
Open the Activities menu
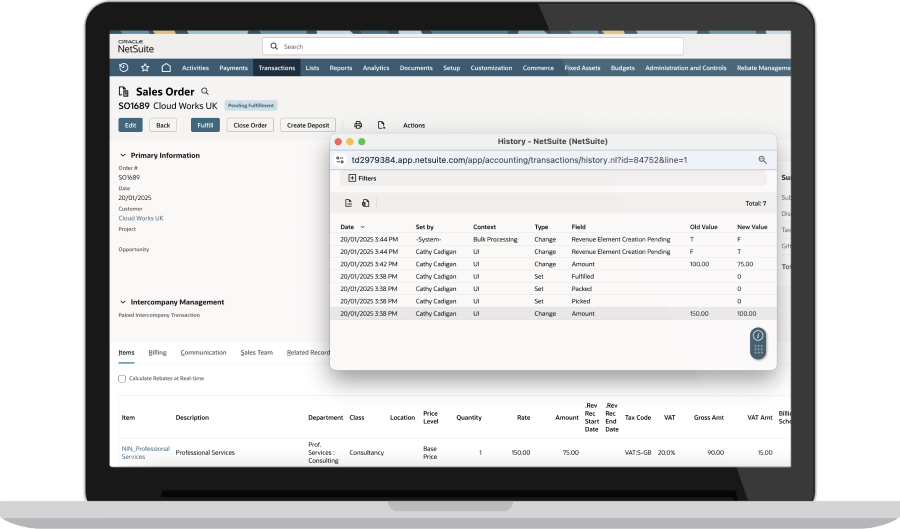click(x=195, y=68)
